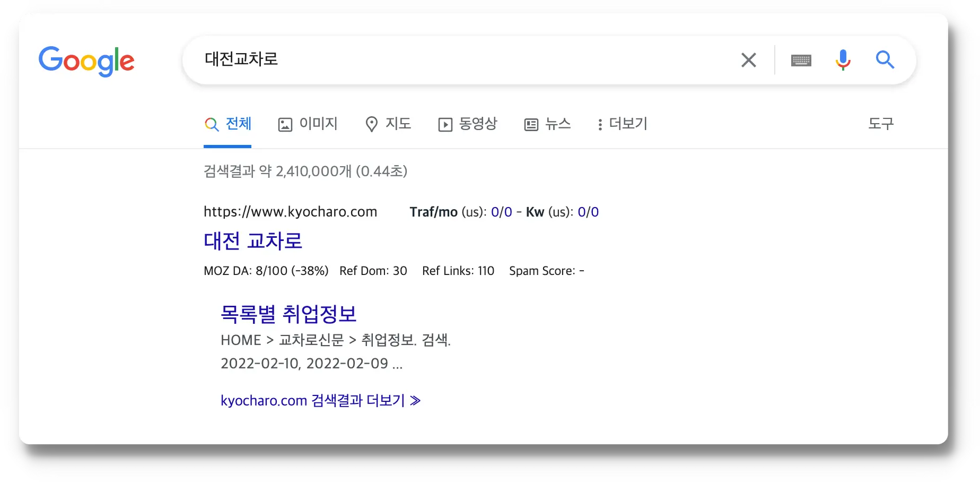Submit search with the magnifying glass
Viewport: 980px width, 482px height.
pos(885,60)
